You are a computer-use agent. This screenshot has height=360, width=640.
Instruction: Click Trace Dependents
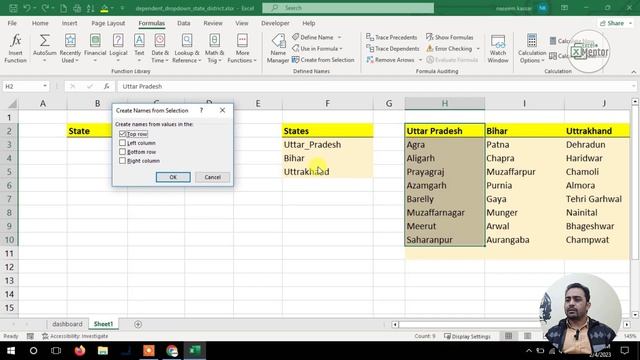tap(393, 49)
